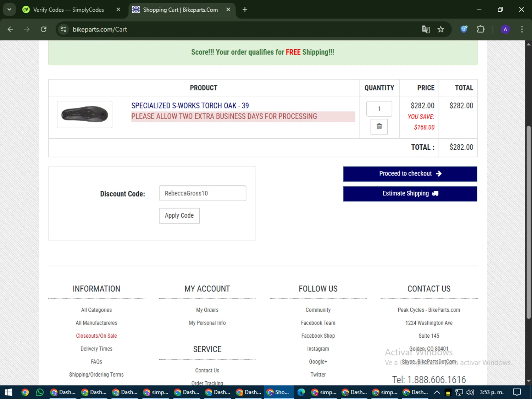Open the Contact Us service link
This screenshot has width=532, height=399.
(207, 371)
